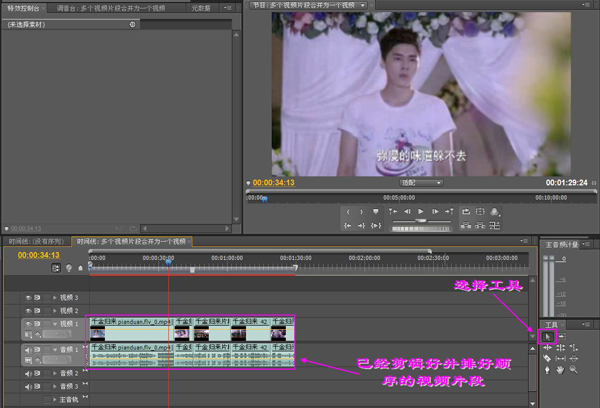Image resolution: width=600 pixels, height=408 pixels.
Task: Click the timeline zoom bar above ruler
Action: 260,251
